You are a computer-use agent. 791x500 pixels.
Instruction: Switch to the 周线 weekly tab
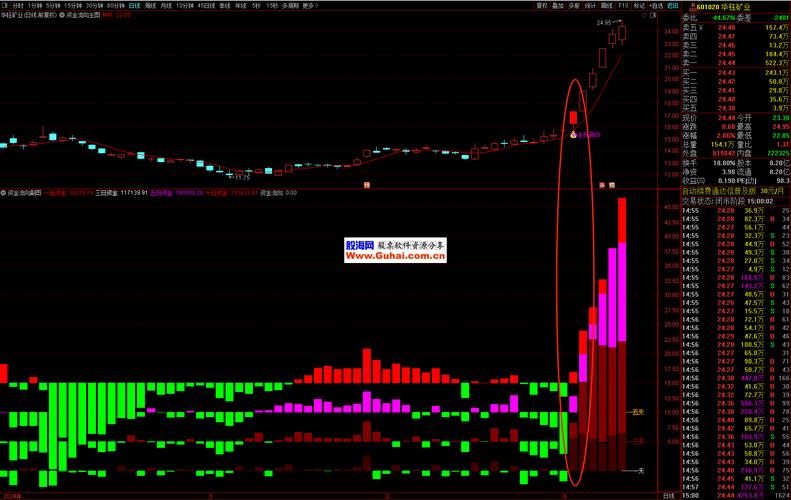(150, 6)
